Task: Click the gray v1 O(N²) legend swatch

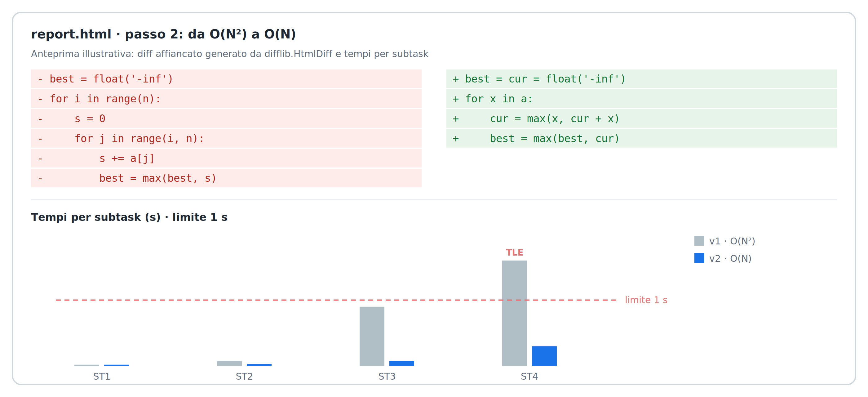Action: (x=699, y=241)
